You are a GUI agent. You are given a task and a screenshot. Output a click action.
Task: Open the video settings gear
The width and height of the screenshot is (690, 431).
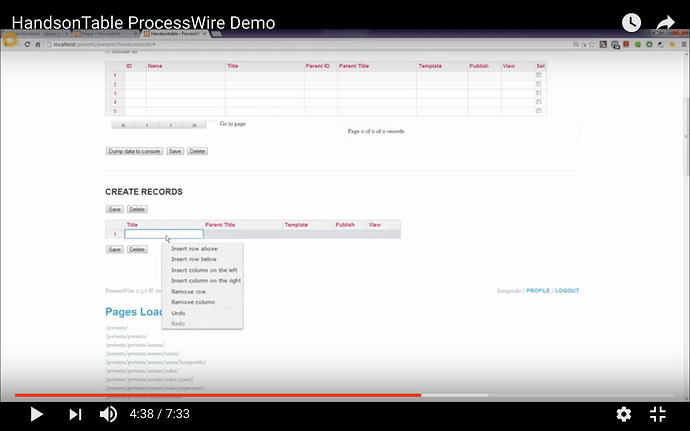click(x=624, y=414)
